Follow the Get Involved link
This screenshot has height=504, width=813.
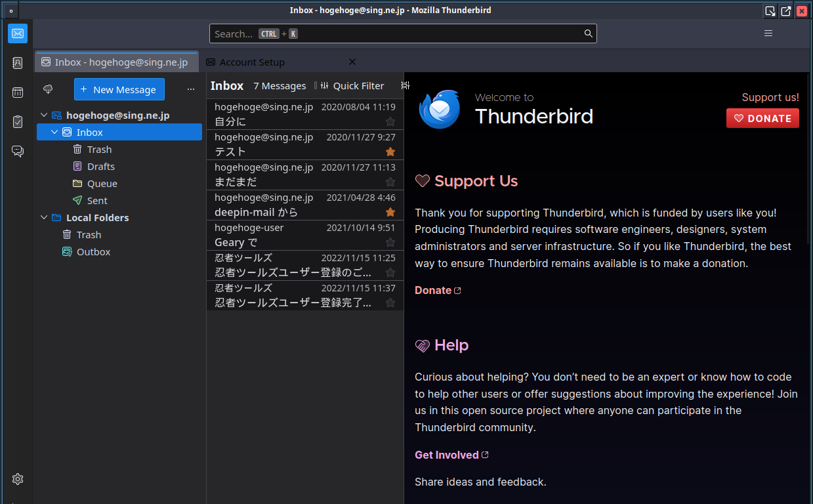(451, 455)
